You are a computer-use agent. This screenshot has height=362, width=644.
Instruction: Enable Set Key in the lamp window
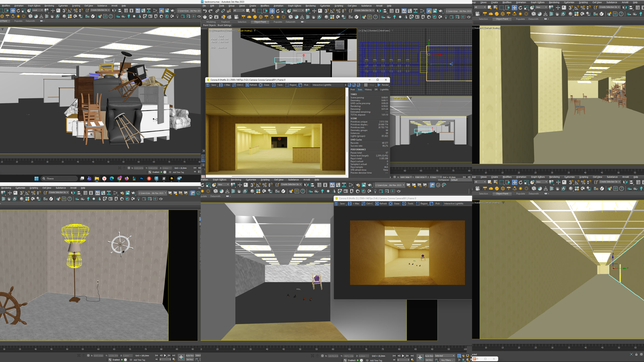coord(190,359)
